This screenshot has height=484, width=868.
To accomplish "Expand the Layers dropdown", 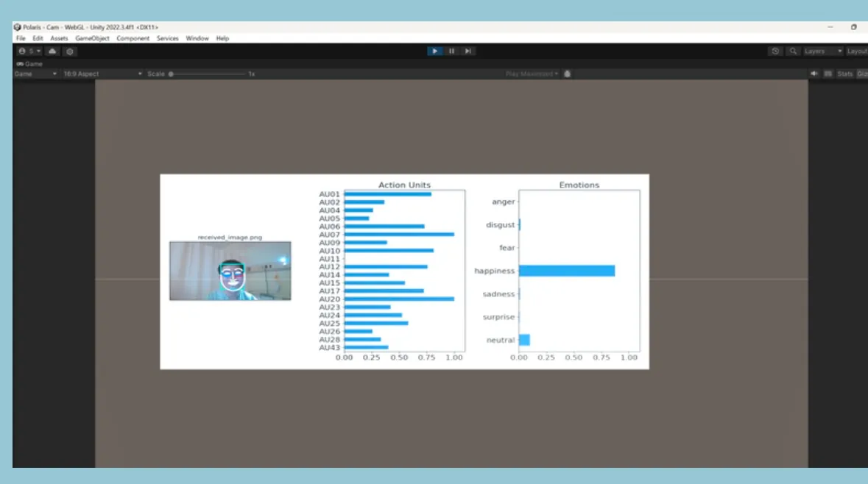I will (823, 51).
